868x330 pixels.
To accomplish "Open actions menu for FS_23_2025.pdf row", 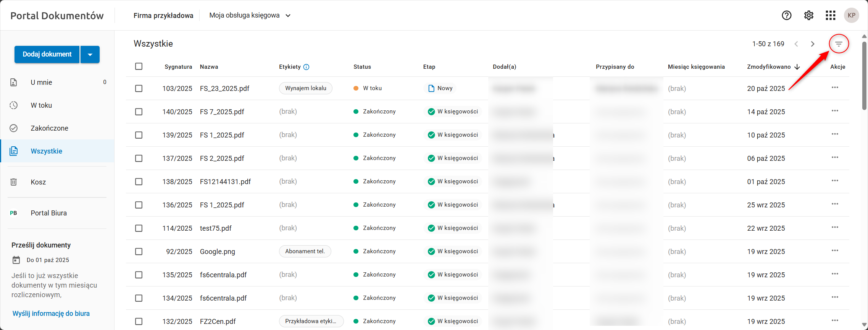I will coord(835,88).
